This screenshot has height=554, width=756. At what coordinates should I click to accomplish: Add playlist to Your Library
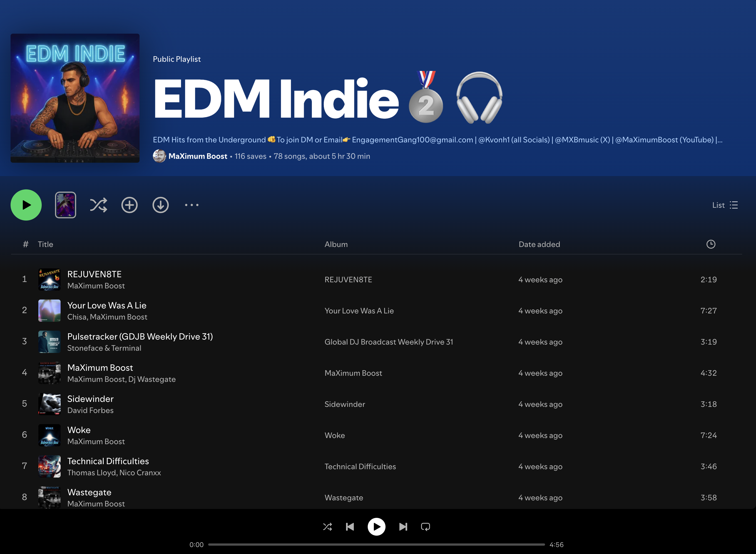tap(129, 205)
